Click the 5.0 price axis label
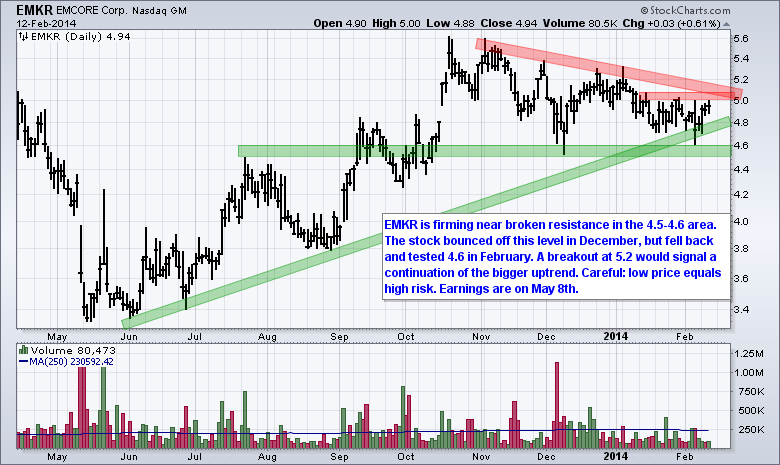Screen dimensions: 780x465 coord(741,100)
